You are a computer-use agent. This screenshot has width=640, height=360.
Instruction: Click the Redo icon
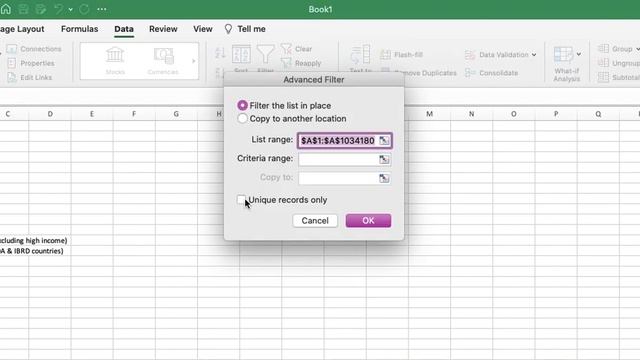click(84, 9)
